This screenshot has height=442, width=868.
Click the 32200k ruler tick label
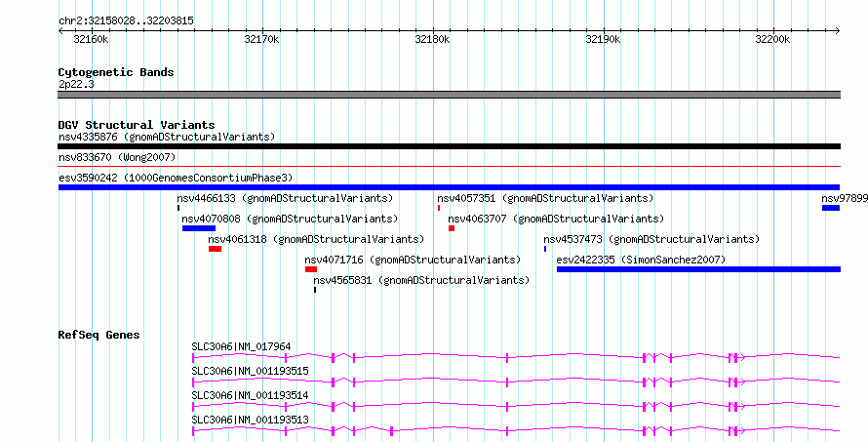[772, 40]
